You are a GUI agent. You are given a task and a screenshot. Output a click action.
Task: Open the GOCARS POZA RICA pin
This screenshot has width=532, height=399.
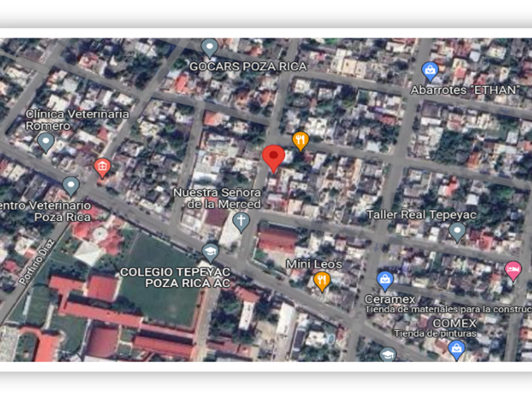pyautogui.click(x=210, y=48)
